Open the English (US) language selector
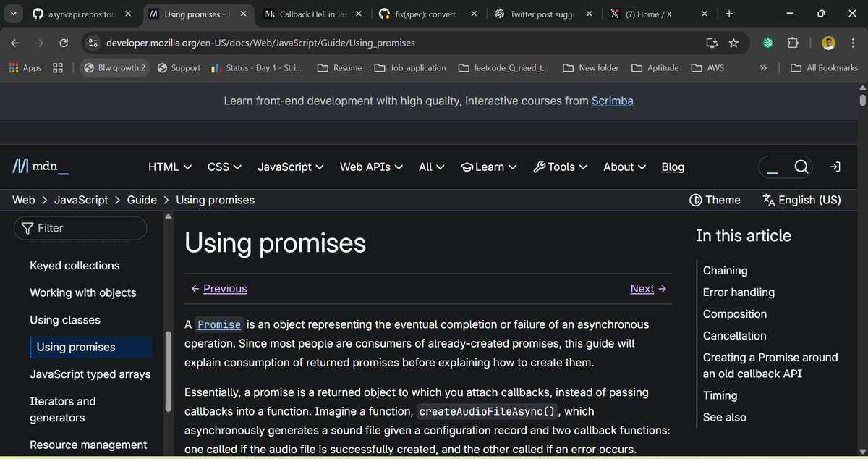The height and width of the screenshot is (459, 868). [x=801, y=200]
